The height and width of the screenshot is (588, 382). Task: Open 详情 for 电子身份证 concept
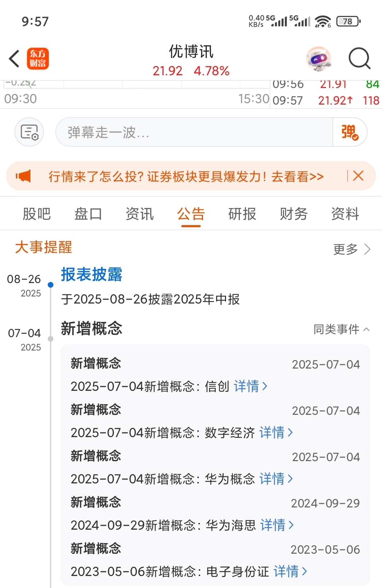point(290,571)
